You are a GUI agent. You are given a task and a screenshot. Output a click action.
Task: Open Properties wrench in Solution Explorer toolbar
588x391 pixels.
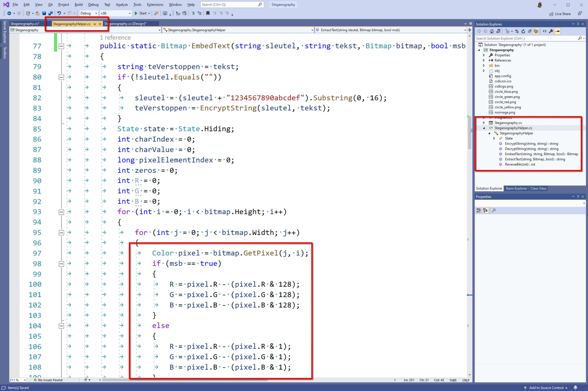[551, 31]
